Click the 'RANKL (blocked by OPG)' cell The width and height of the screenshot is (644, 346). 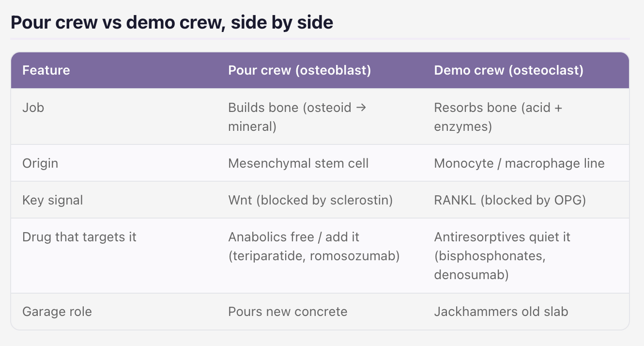point(510,200)
